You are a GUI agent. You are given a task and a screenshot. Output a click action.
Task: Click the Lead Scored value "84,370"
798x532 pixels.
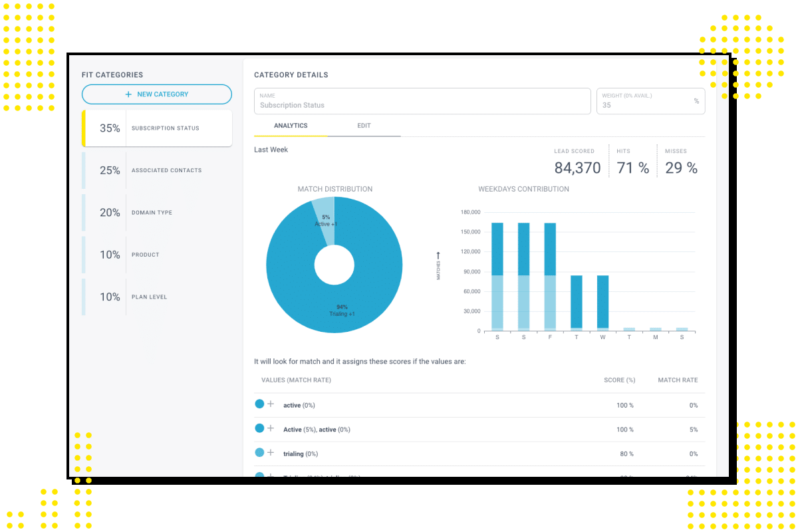(577, 168)
